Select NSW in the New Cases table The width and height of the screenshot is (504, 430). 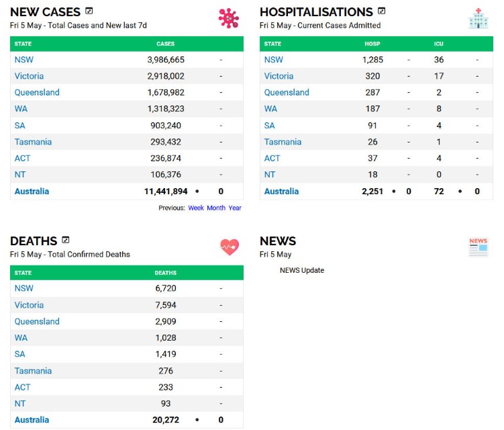point(24,60)
